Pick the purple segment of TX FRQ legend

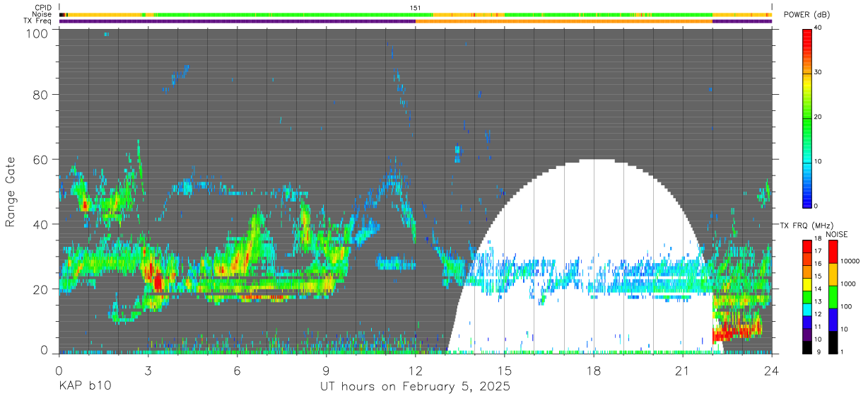pyautogui.click(x=807, y=334)
